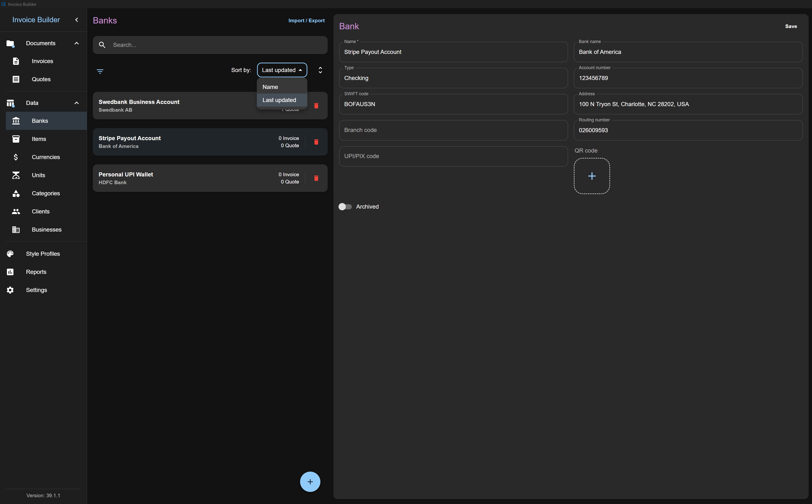Open the filter options icon
Image resolution: width=812 pixels, height=504 pixels.
100,71
